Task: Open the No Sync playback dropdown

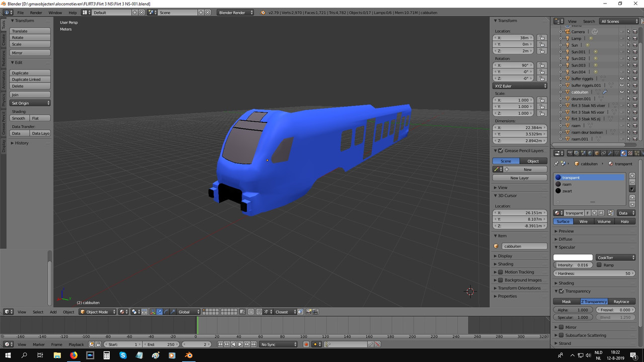Action: click(x=279, y=344)
